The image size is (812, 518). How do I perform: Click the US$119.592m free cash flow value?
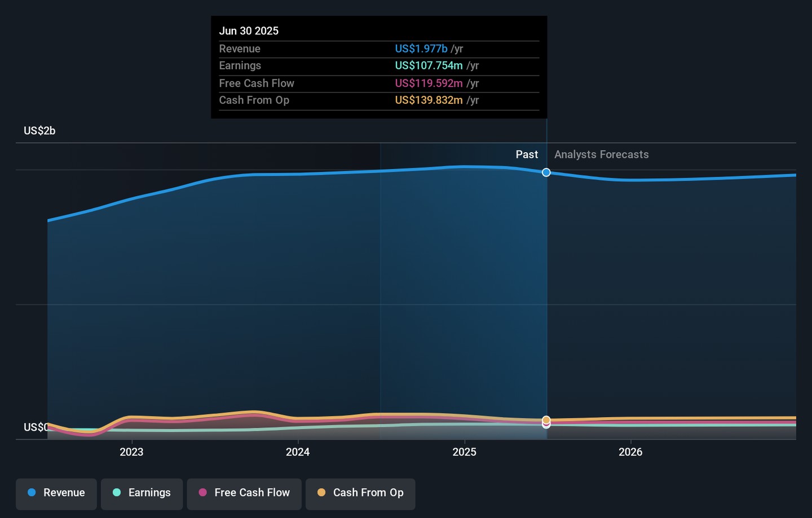(x=429, y=83)
